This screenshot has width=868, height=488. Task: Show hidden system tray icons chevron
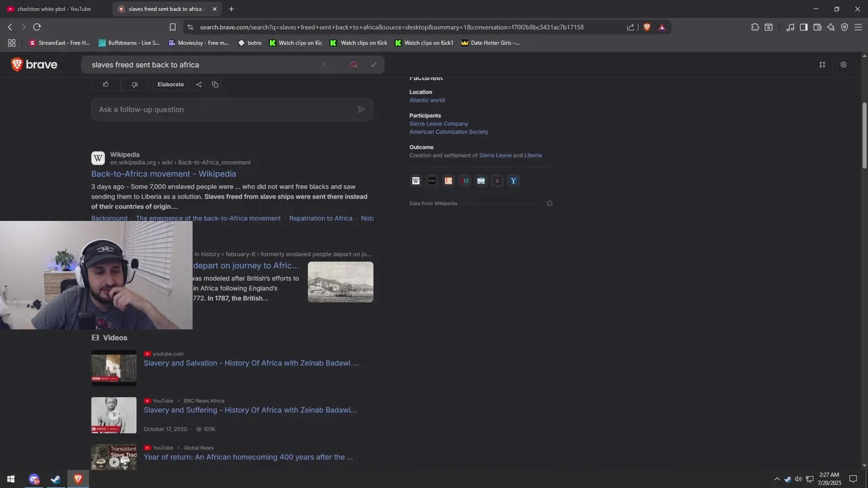click(776, 479)
